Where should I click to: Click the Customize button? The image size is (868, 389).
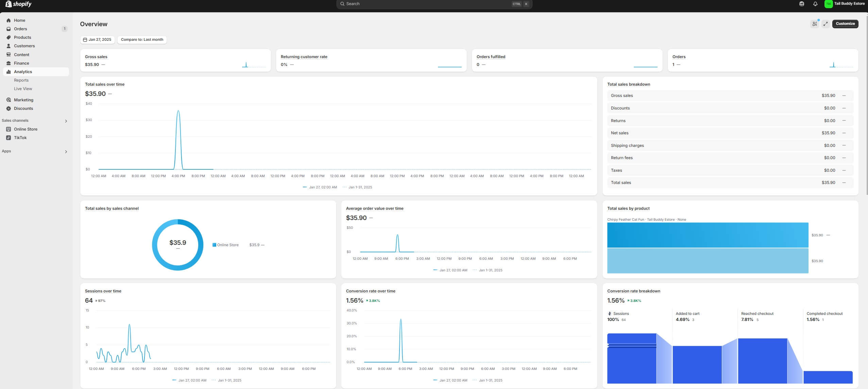click(x=845, y=24)
